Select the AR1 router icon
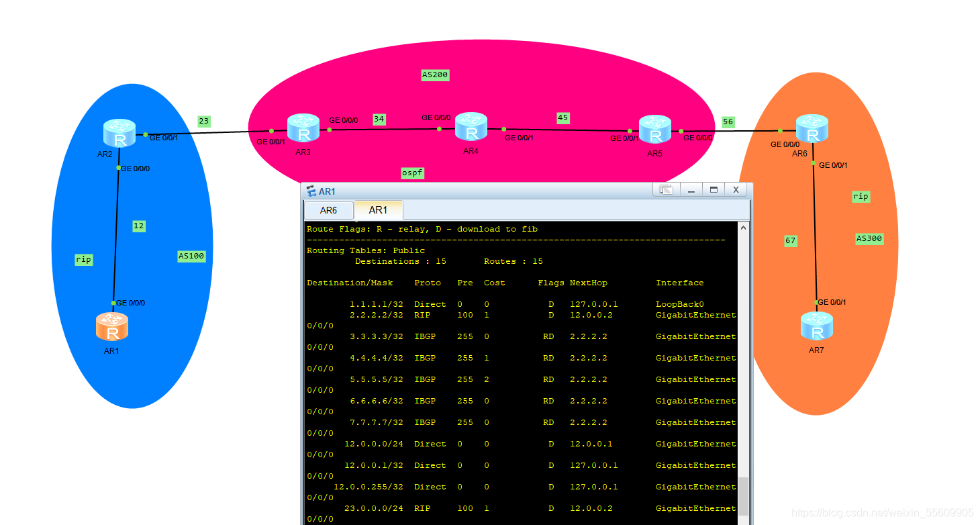Viewport: 980px width, 525px height. (112, 327)
